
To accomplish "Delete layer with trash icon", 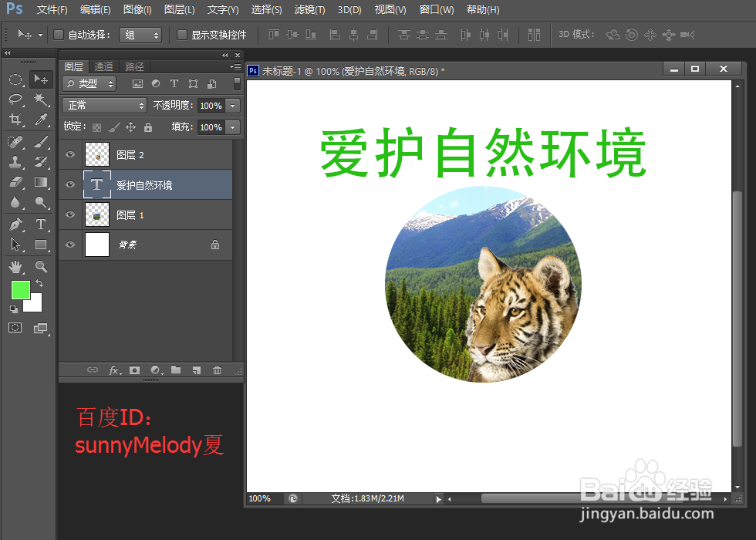I will pos(217,370).
